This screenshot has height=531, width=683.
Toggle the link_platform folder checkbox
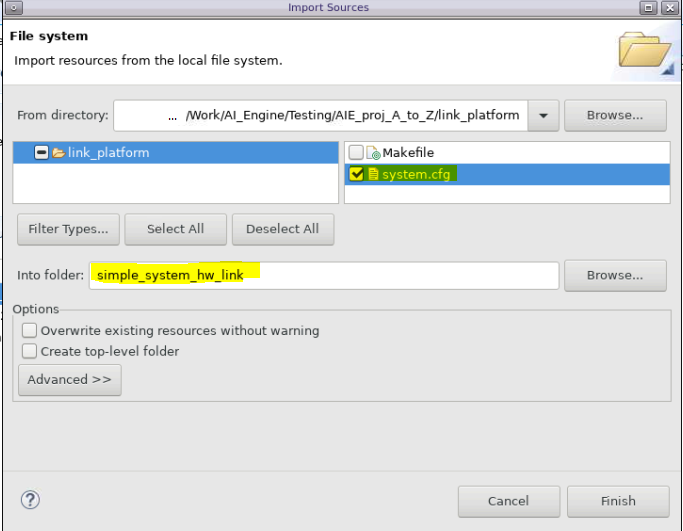tap(41, 153)
